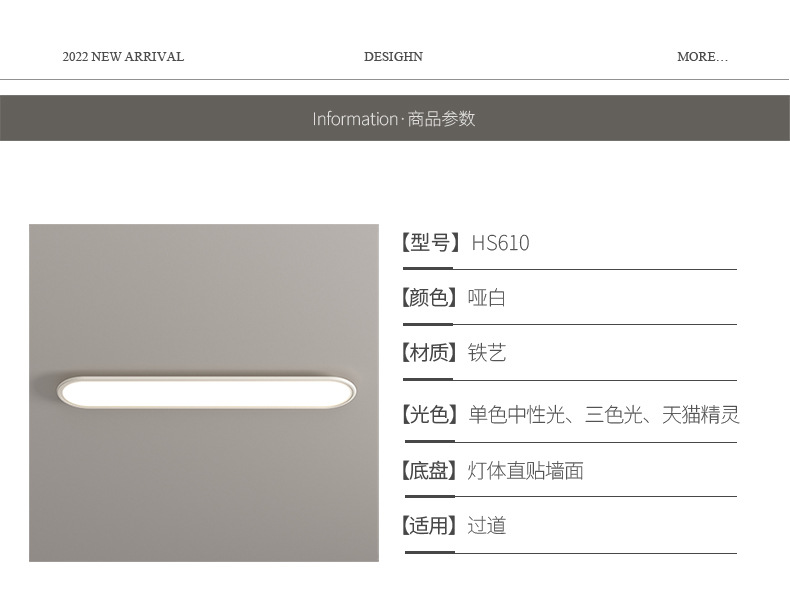Click the 【光色】 label
Viewport: 790px width, 605px height.
(433, 415)
